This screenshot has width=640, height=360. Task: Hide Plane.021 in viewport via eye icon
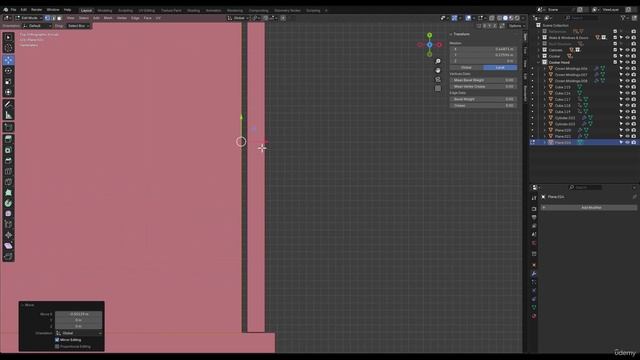pos(627,136)
